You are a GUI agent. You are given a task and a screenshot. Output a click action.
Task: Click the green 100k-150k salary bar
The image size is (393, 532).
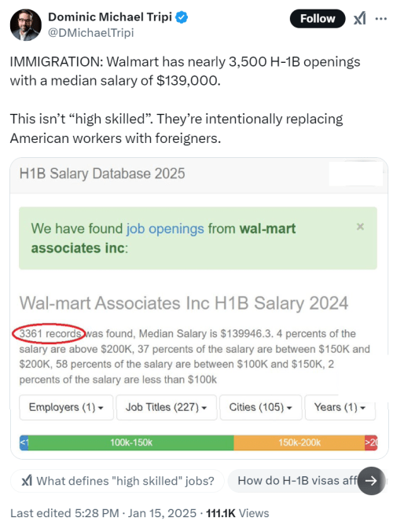pyautogui.click(x=131, y=442)
